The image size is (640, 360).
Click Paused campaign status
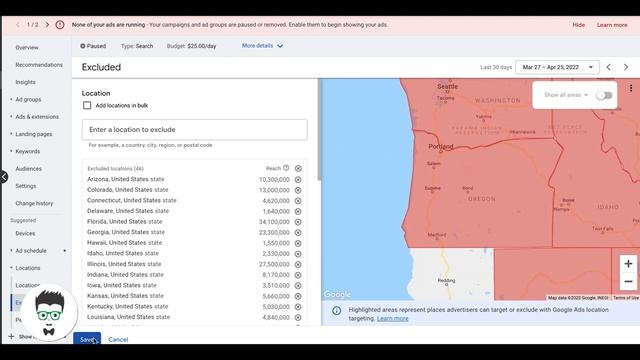point(93,46)
